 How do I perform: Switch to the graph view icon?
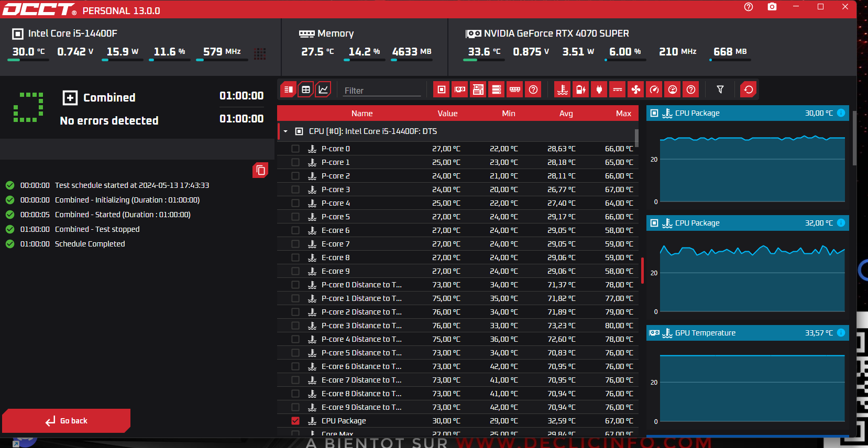323,89
